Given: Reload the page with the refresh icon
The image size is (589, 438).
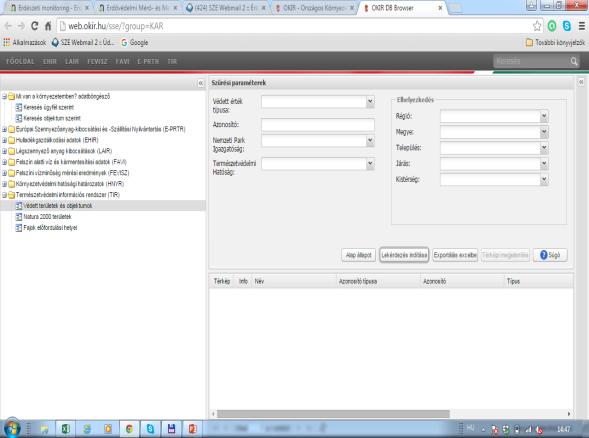Looking at the screenshot, I should tap(35, 26).
